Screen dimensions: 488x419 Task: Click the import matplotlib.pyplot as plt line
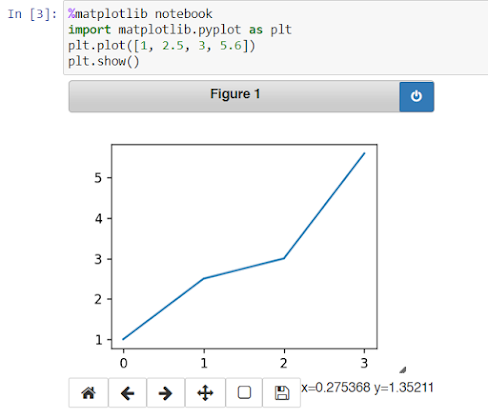pos(180,30)
